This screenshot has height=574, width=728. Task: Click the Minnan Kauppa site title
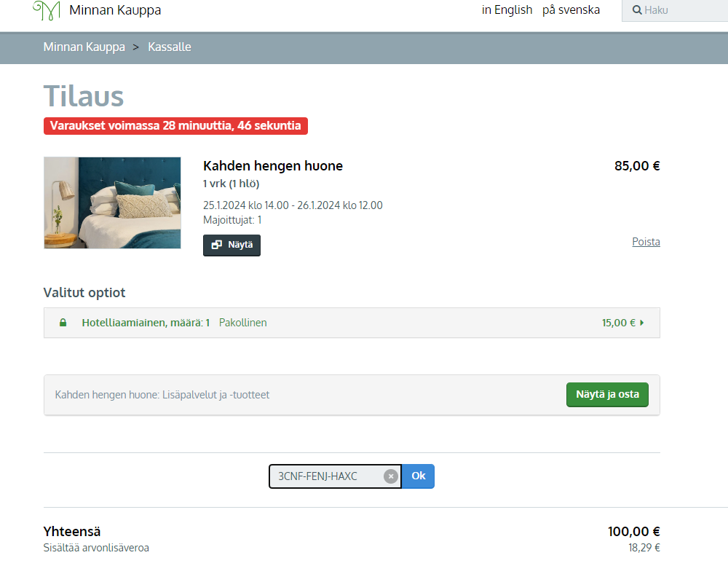[115, 9]
